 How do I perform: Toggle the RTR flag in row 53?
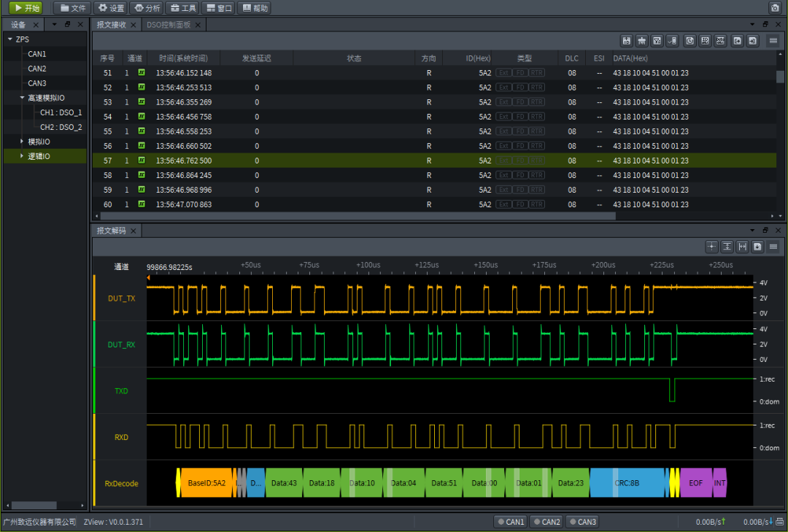tap(537, 102)
